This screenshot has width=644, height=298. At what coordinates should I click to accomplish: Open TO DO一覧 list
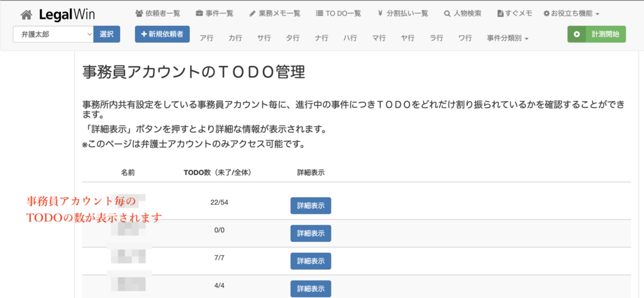click(x=338, y=13)
